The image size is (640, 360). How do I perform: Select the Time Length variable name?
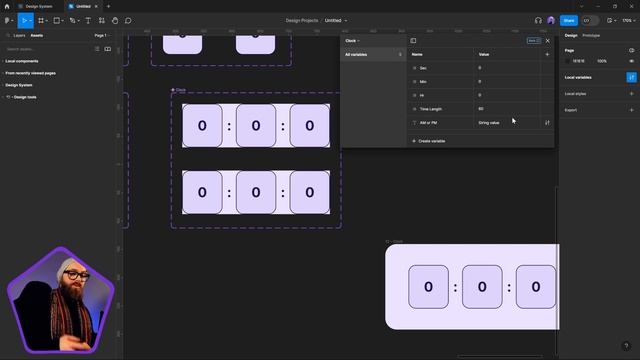coord(431,109)
